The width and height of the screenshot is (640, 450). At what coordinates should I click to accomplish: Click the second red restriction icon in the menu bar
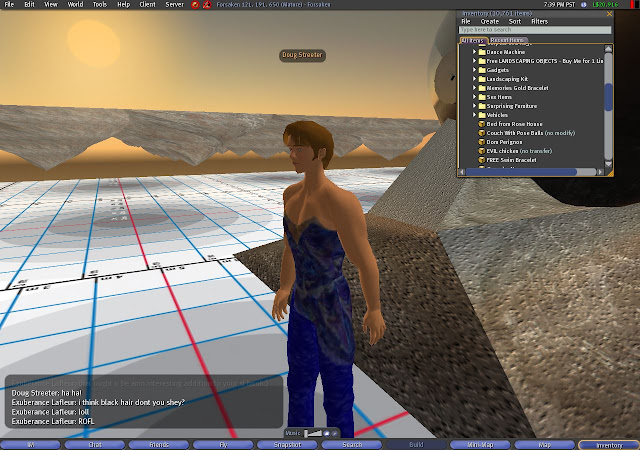tap(207, 5)
